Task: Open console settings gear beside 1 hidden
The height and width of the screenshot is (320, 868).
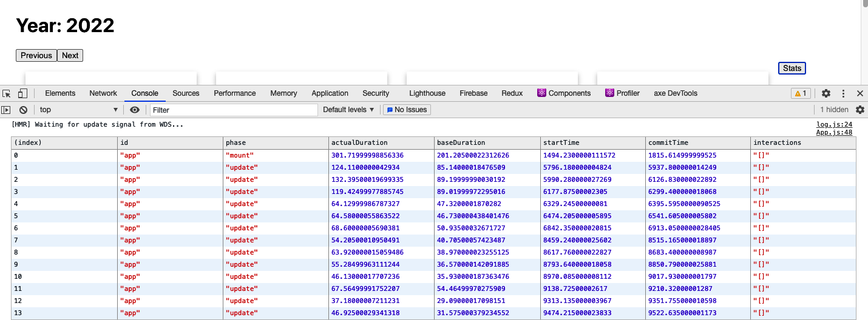Action: [x=860, y=110]
